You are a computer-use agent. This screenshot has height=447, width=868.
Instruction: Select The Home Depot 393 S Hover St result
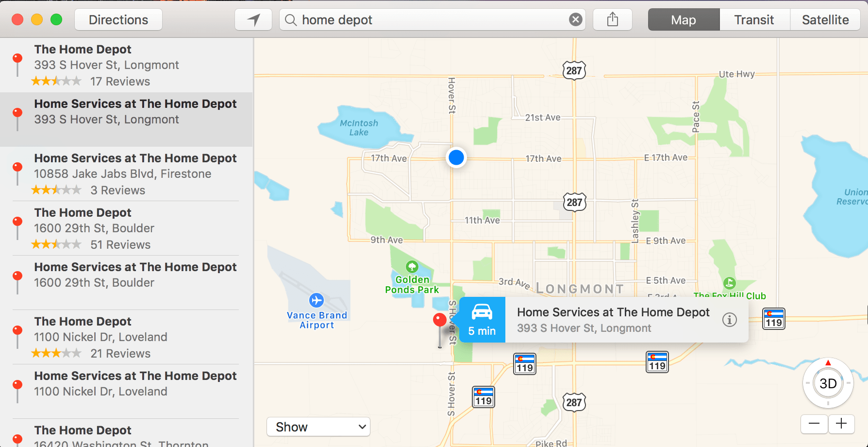[126, 65]
